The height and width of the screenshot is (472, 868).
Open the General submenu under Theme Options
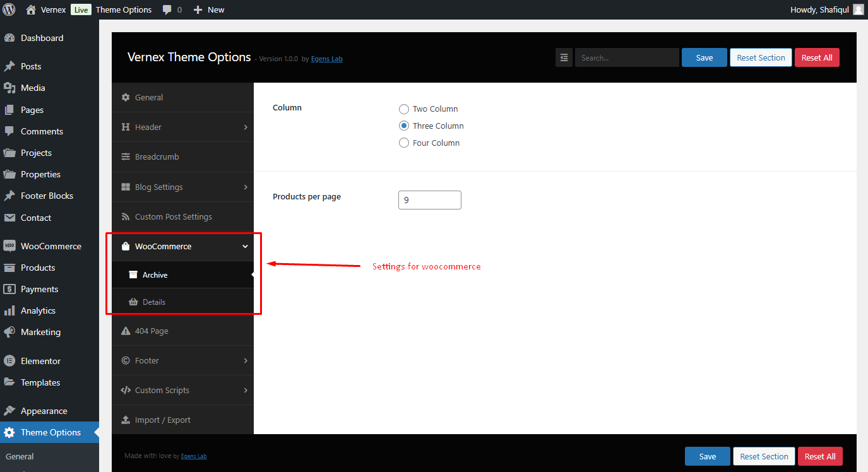20,456
